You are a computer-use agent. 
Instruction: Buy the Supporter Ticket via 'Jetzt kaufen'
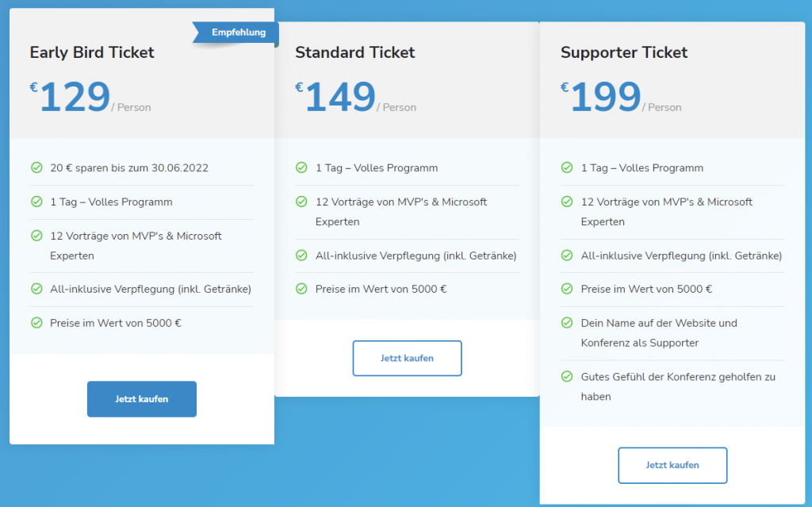pos(672,465)
